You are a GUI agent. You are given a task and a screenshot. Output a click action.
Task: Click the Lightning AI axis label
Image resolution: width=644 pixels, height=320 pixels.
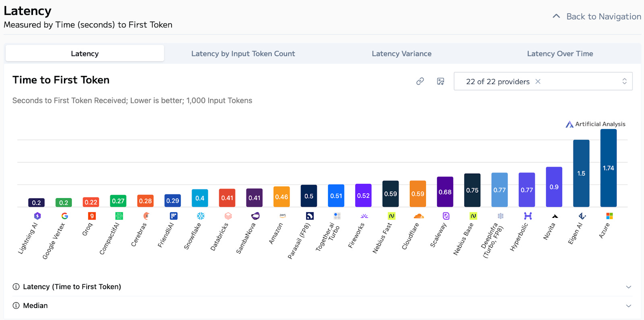coord(28,238)
